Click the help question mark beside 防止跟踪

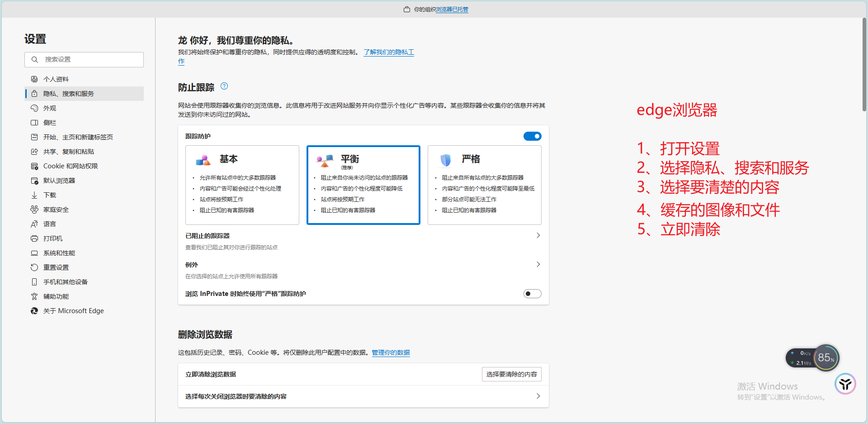pyautogui.click(x=224, y=86)
